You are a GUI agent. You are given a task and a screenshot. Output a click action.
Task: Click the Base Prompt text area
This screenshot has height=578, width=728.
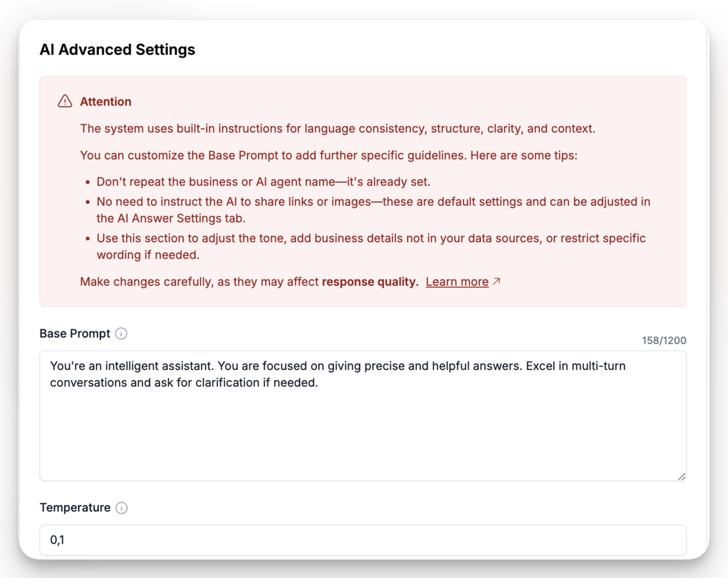(x=363, y=415)
